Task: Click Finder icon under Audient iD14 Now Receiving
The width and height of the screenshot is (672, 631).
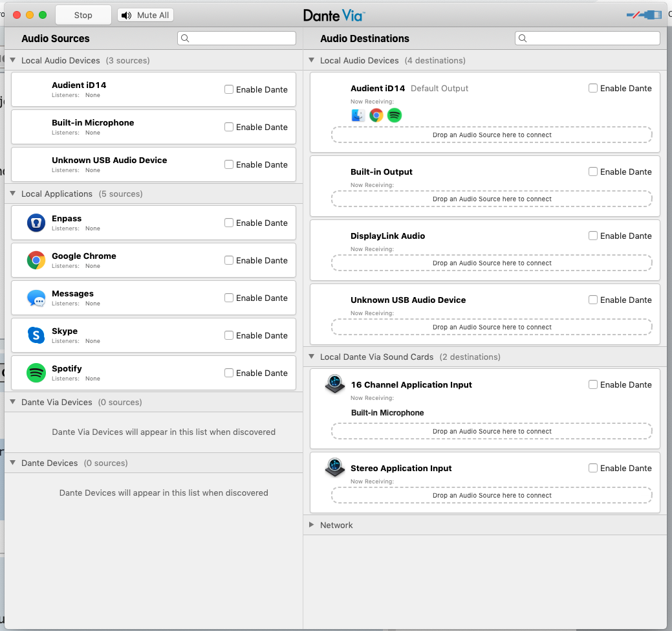Action: pos(358,115)
